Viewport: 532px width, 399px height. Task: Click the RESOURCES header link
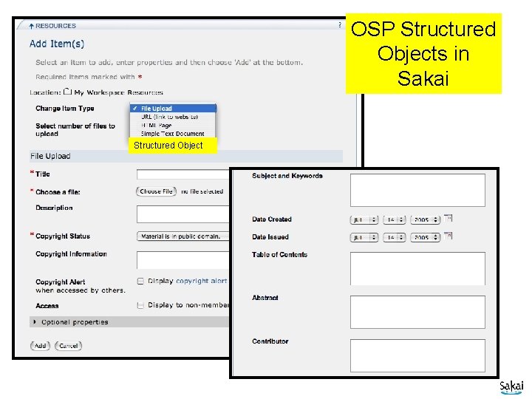55,26
